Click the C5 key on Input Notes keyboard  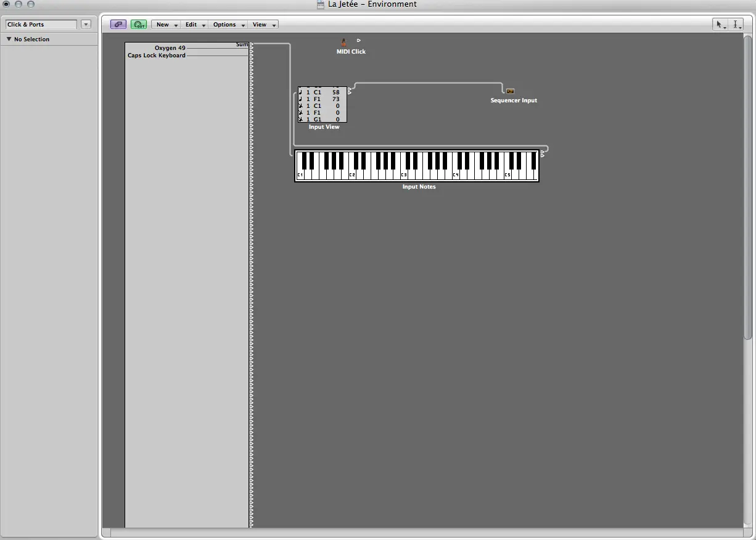(x=507, y=174)
